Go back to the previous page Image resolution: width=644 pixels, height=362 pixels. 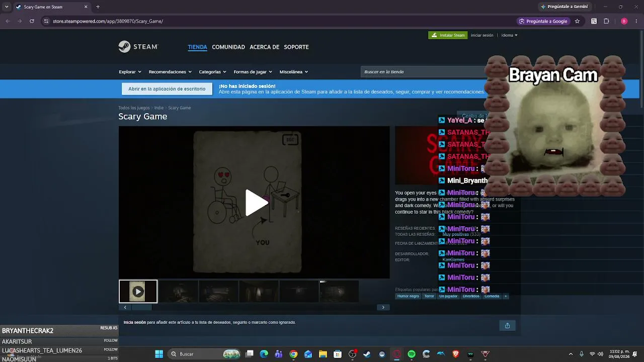pos(8,21)
